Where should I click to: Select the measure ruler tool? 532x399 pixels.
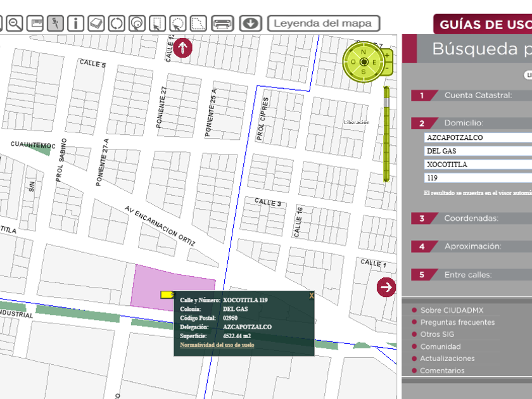click(35, 24)
